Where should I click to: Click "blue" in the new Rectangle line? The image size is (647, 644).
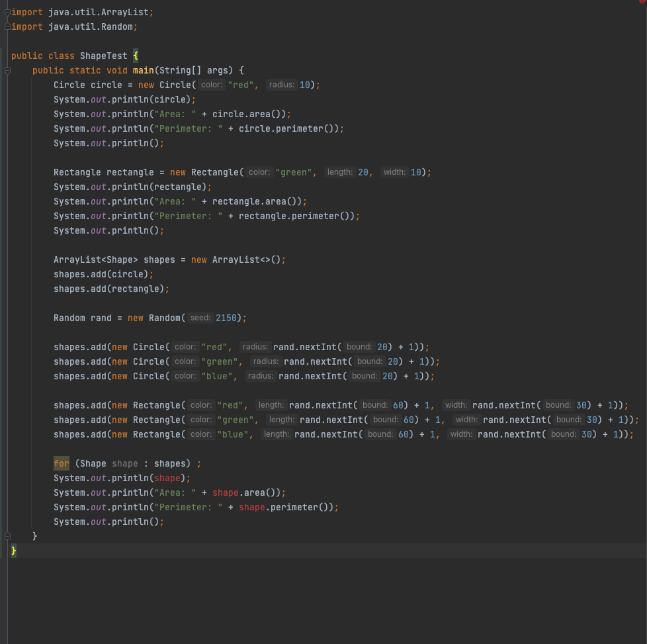tap(232, 434)
